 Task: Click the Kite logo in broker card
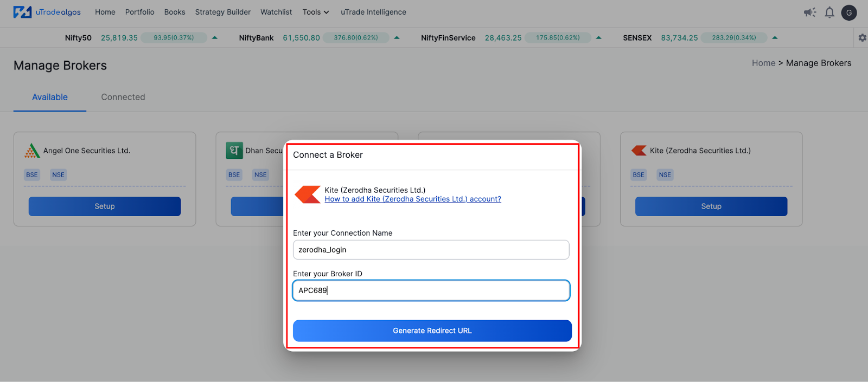(639, 151)
